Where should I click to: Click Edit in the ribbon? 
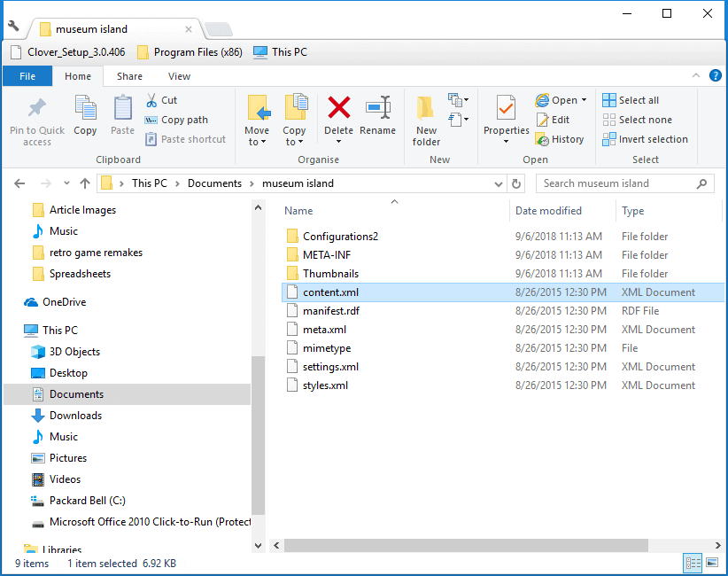[x=553, y=120]
